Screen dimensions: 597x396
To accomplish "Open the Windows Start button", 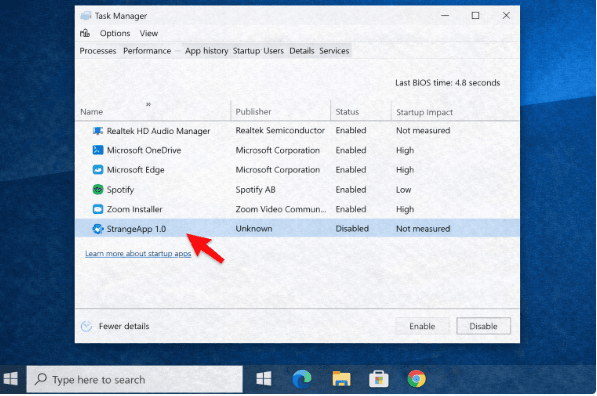I will 11,379.
